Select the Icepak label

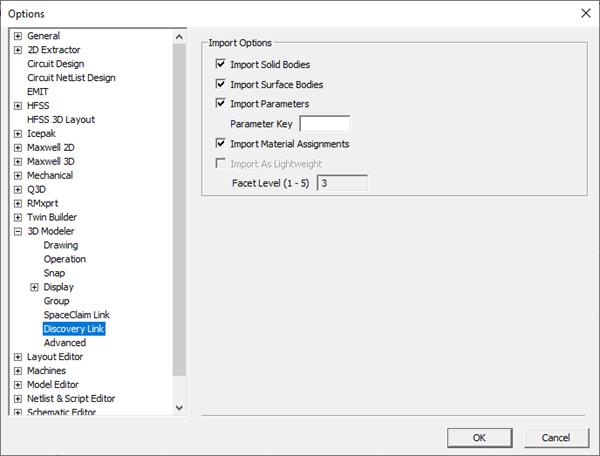click(x=41, y=134)
